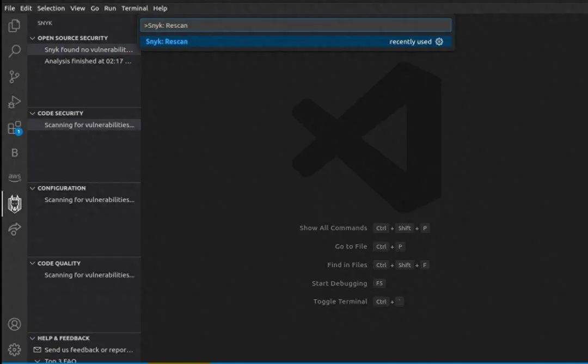
Task: Click the 'recently used' label
Action: [411, 41]
